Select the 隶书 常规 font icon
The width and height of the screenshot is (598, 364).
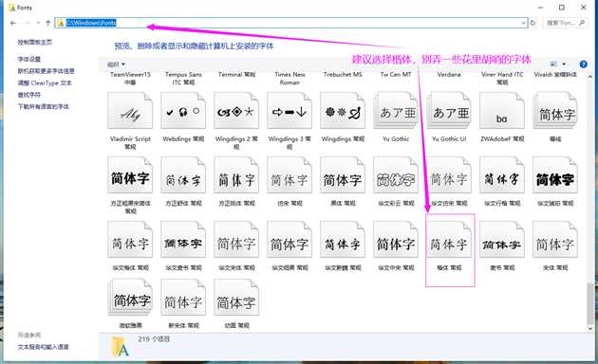click(x=502, y=240)
